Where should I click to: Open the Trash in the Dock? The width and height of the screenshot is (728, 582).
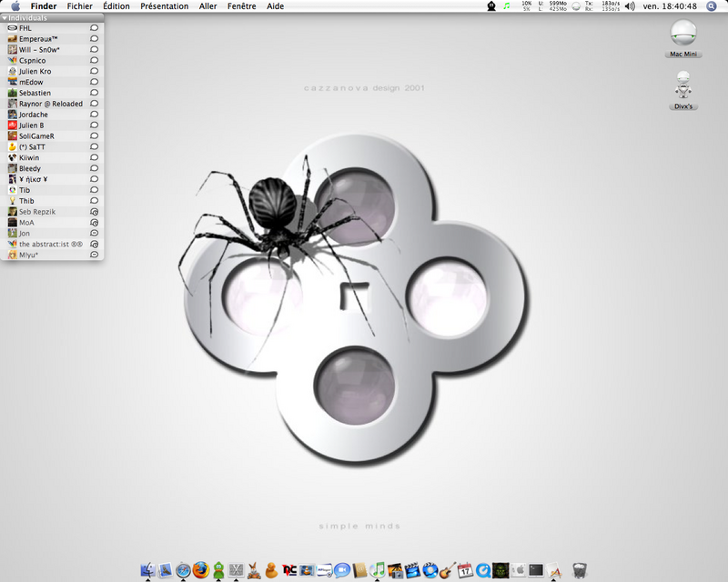(x=580, y=570)
